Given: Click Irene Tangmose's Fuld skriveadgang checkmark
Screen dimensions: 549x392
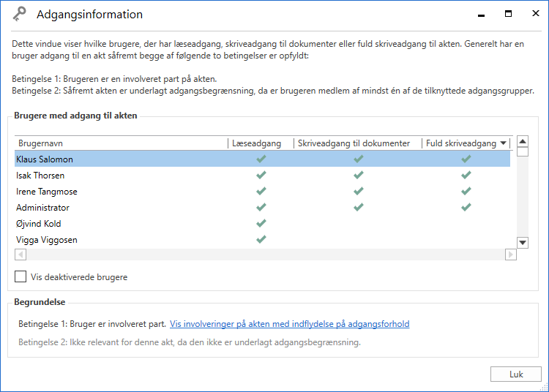Looking at the screenshot, I should (x=466, y=191).
